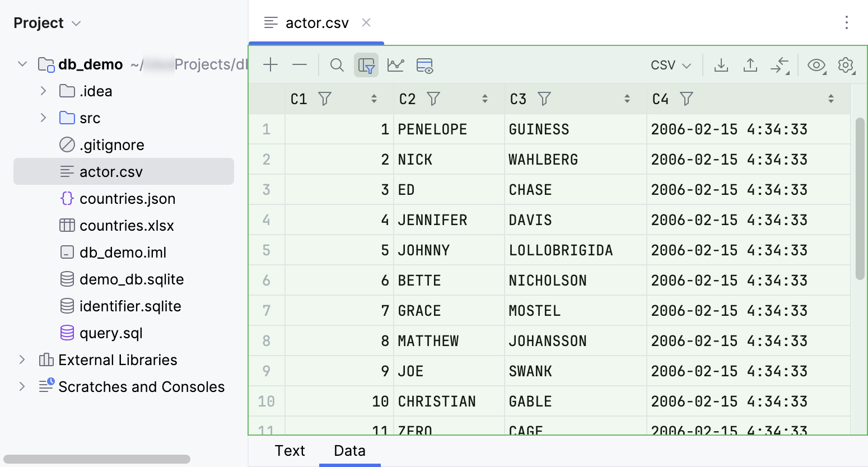This screenshot has height=467, width=868.
Task: Toggle the filter on column C1
Action: pos(325,99)
